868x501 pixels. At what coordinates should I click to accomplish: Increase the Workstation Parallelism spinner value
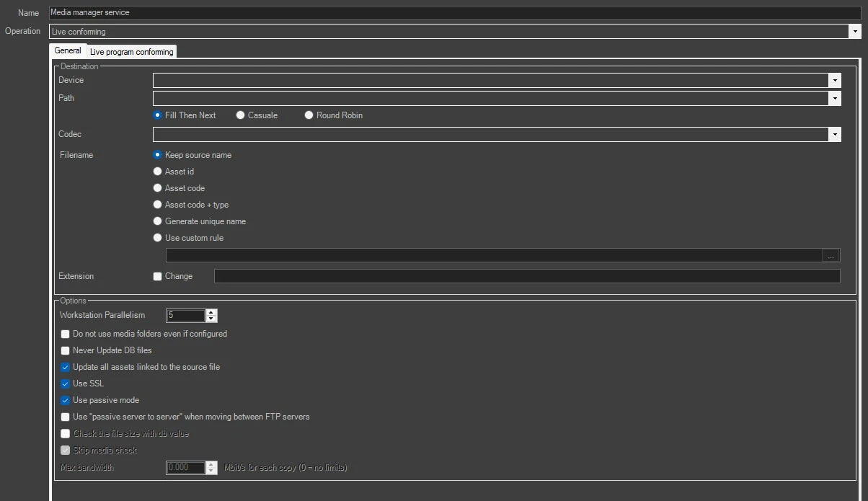tap(211, 312)
